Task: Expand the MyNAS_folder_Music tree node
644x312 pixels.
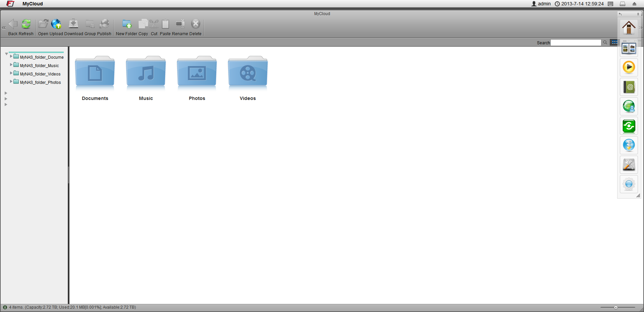Action: pyautogui.click(x=11, y=65)
